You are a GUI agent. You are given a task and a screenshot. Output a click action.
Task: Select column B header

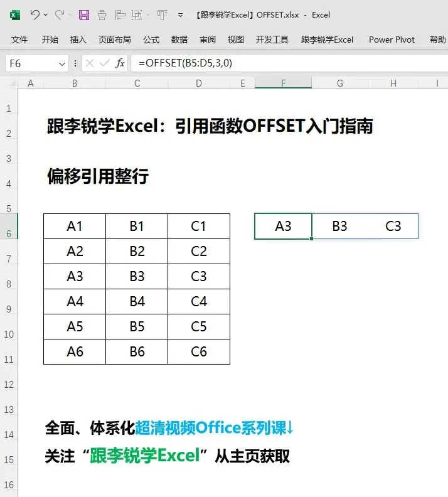tap(75, 83)
